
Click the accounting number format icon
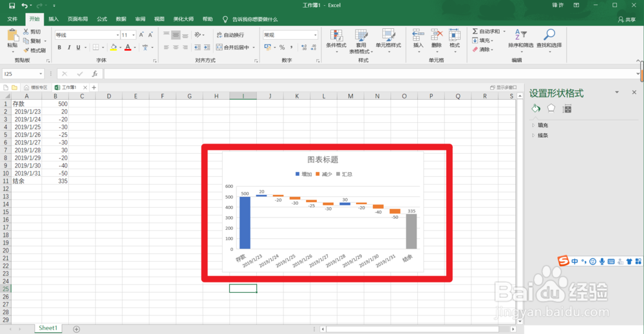[268, 48]
